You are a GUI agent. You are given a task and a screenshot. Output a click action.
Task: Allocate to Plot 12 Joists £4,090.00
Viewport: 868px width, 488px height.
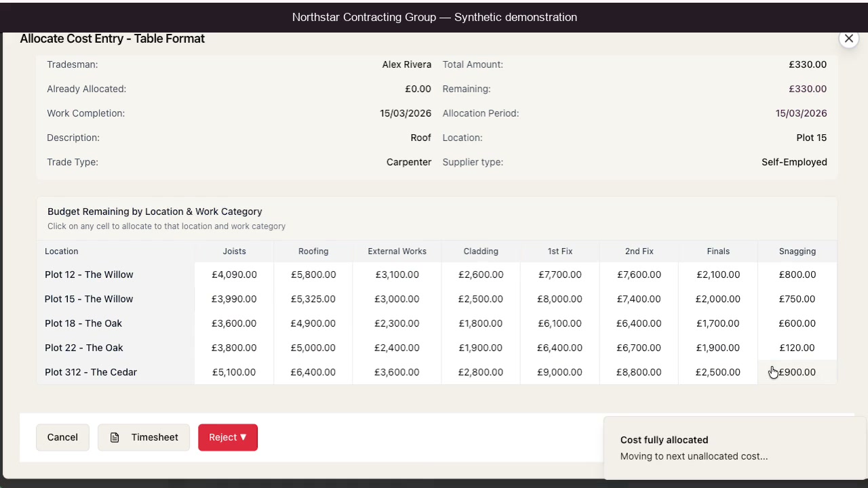coord(234,274)
